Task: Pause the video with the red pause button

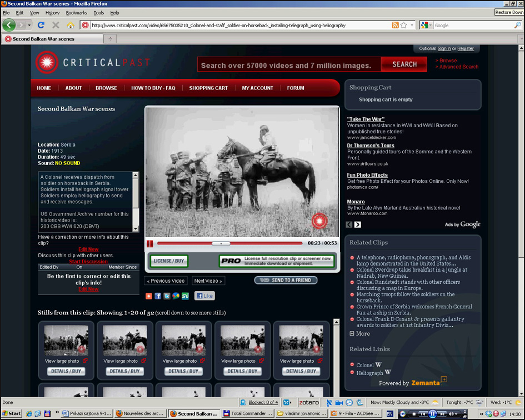Action: (150, 243)
